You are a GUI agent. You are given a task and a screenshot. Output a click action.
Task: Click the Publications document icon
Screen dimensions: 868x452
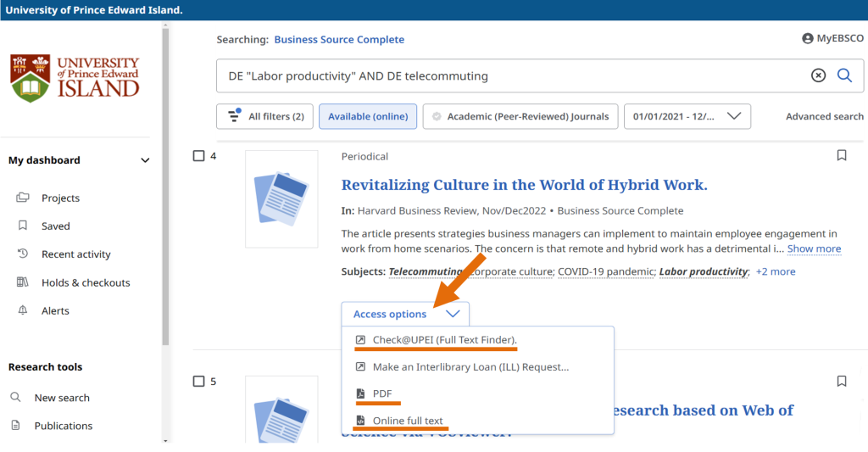15,426
